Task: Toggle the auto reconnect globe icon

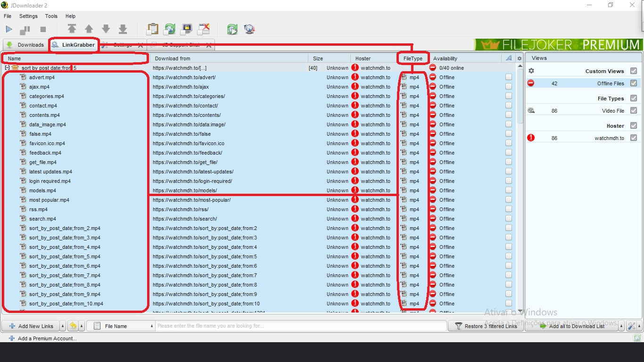Action: coord(169,29)
